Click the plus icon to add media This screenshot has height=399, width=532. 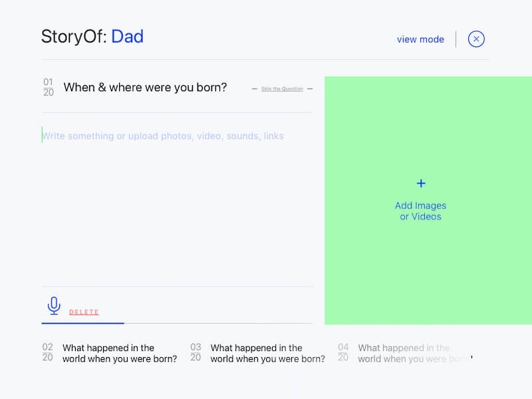click(420, 184)
